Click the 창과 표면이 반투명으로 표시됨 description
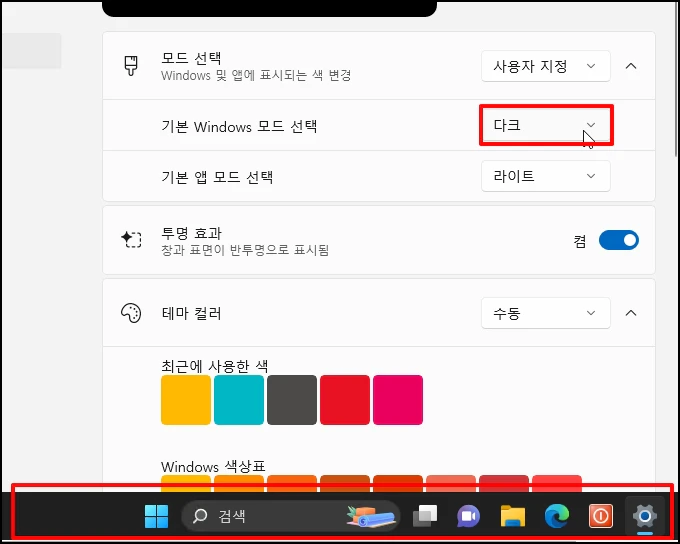 click(245, 250)
